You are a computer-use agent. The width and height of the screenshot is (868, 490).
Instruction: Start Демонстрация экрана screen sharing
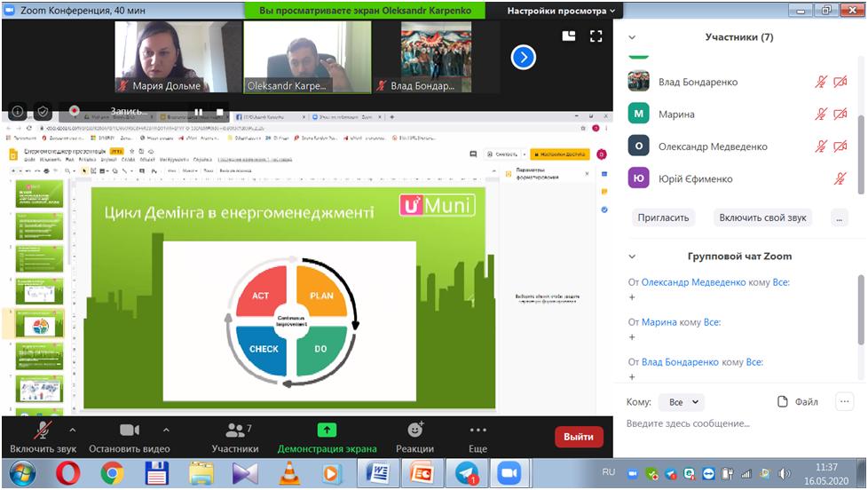(x=327, y=438)
